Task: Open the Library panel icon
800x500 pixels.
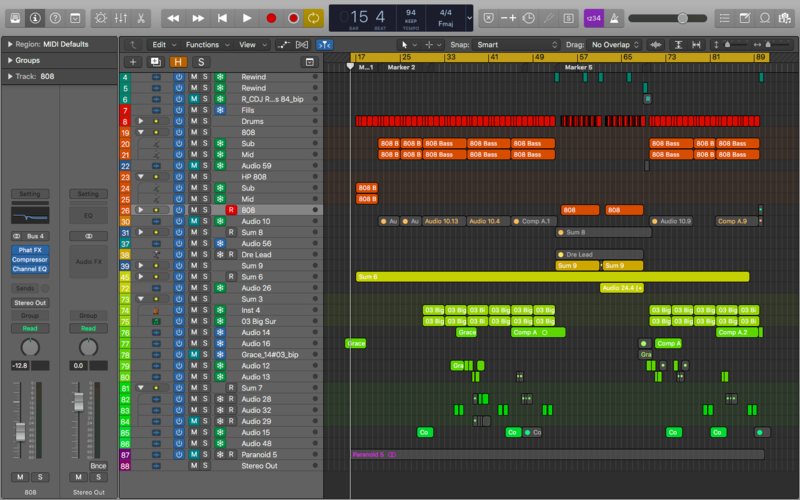Action: coord(14,18)
